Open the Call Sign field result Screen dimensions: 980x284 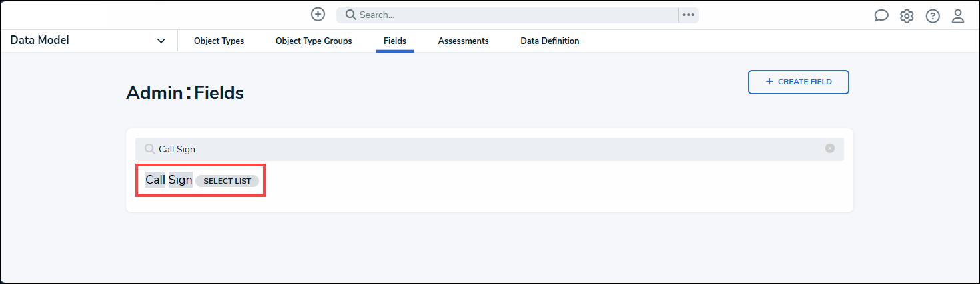click(169, 180)
